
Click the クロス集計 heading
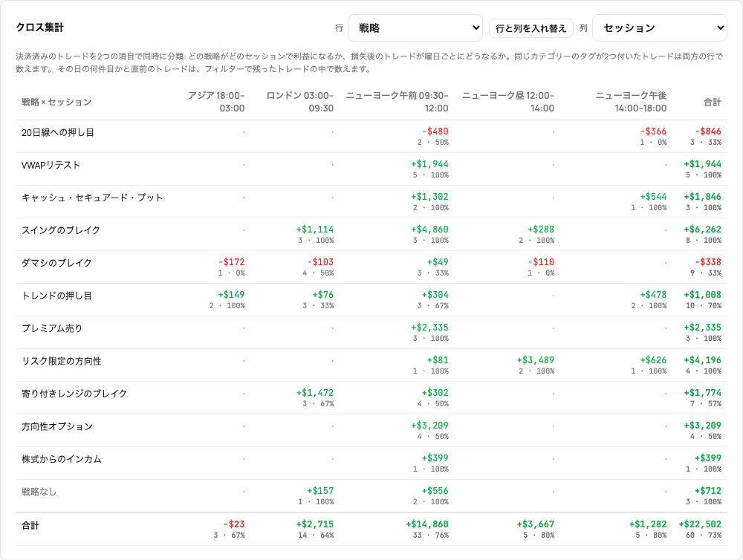[40, 27]
